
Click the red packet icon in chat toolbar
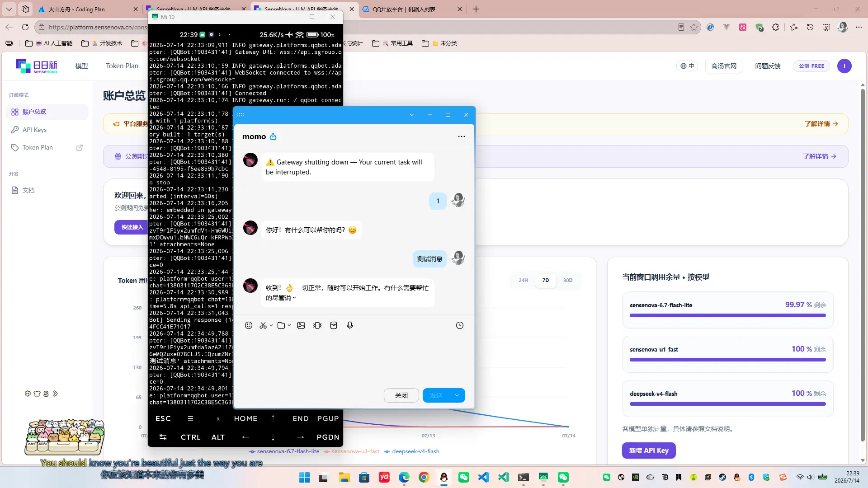pos(334,325)
